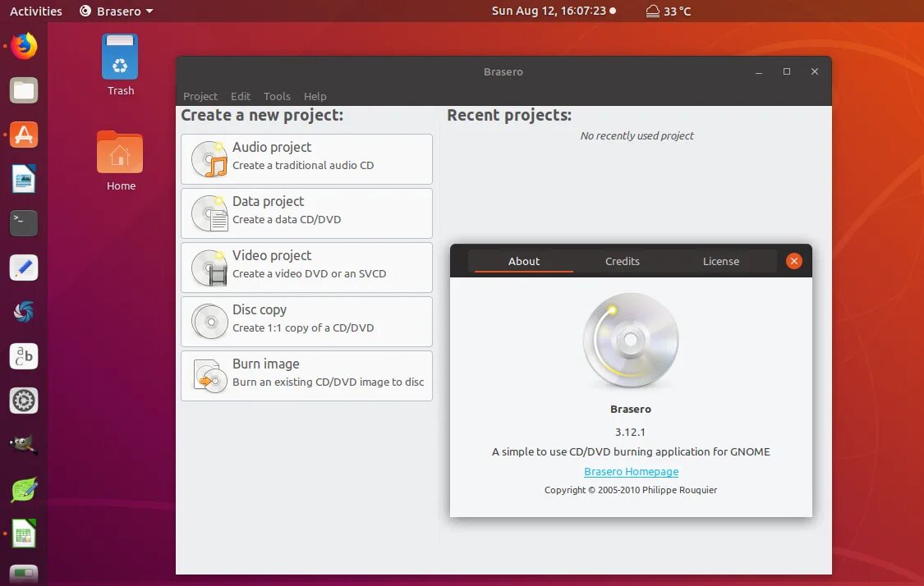Switch to the License tab
Viewport: 924px width, 586px height.
[x=720, y=261]
